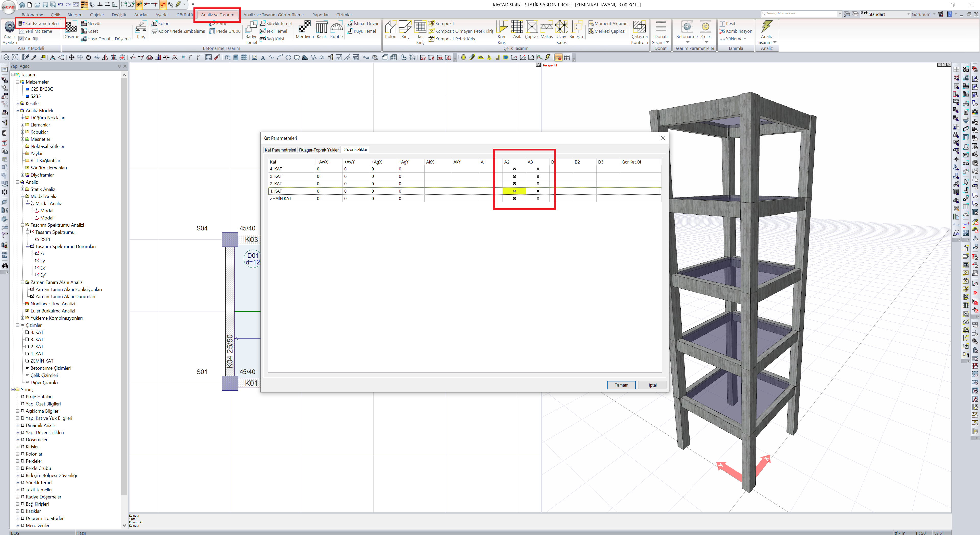Toggle A3 checkbox for ZEMİN KAT row
This screenshot has height=535, width=980.
(x=538, y=199)
